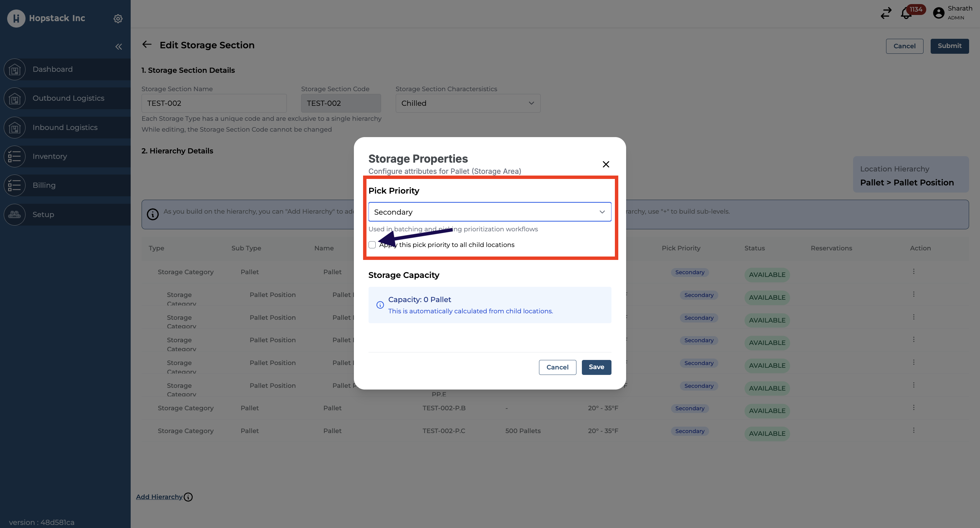This screenshot has height=528, width=980.
Task: Open notifications bell with 1134 badge
Action: click(x=906, y=14)
